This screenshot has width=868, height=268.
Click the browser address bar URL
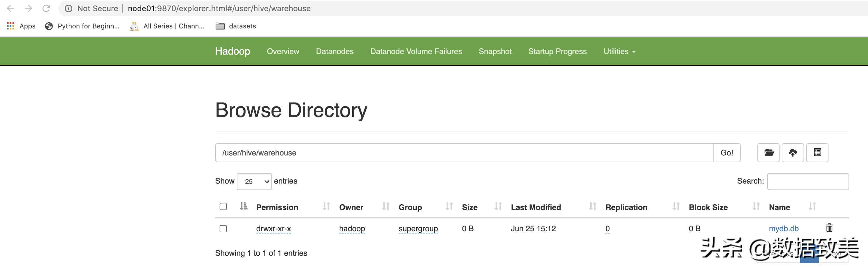point(219,8)
